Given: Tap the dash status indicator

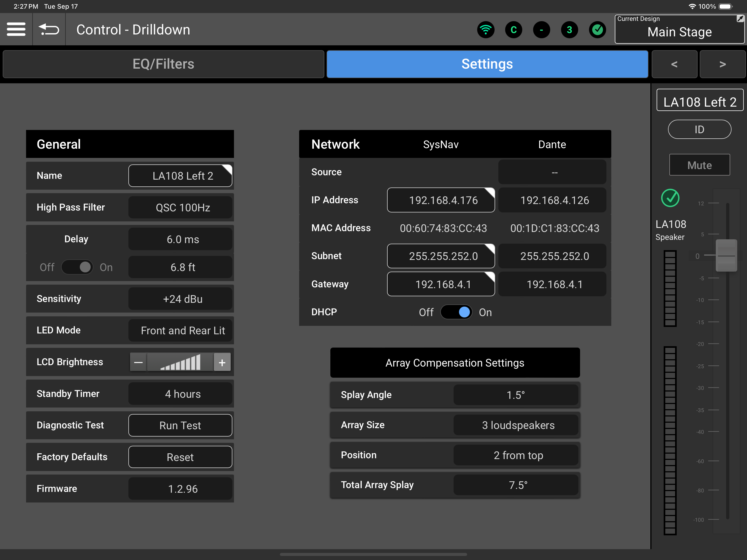Looking at the screenshot, I should click(x=542, y=30).
